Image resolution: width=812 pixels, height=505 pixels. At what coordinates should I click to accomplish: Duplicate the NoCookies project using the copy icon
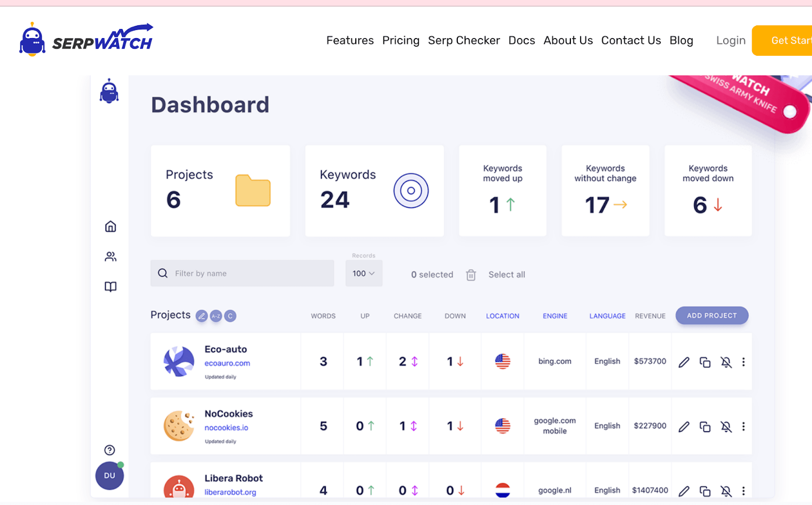(x=705, y=426)
